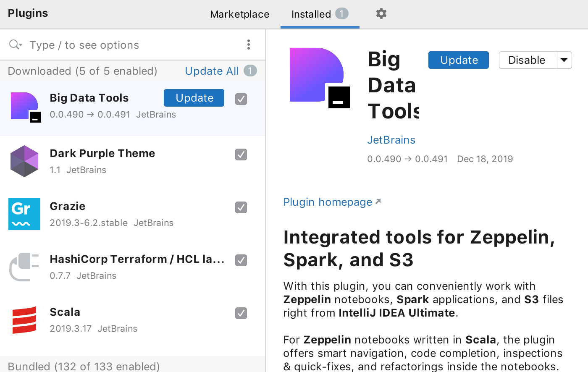Click Terraform version 0.7.7 text

[x=60, y=276]
